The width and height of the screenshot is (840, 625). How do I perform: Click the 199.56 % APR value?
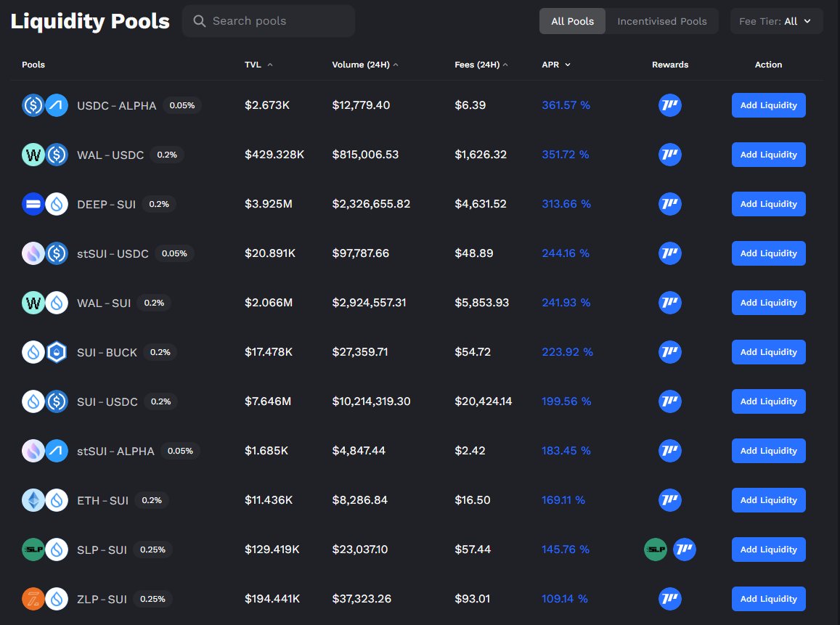(x=566, y=401)
